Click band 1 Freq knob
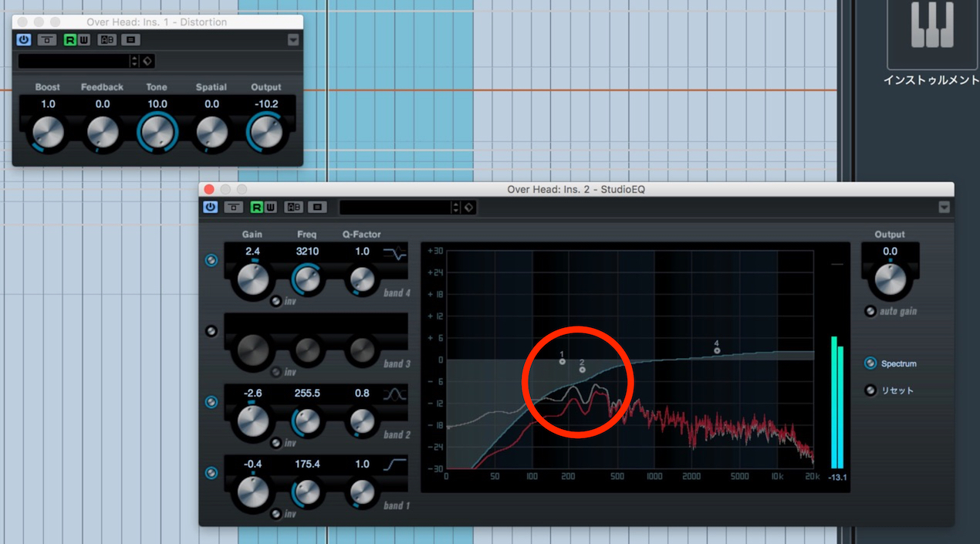The width and height of the screenshot is (980, 544). point(307,492)
